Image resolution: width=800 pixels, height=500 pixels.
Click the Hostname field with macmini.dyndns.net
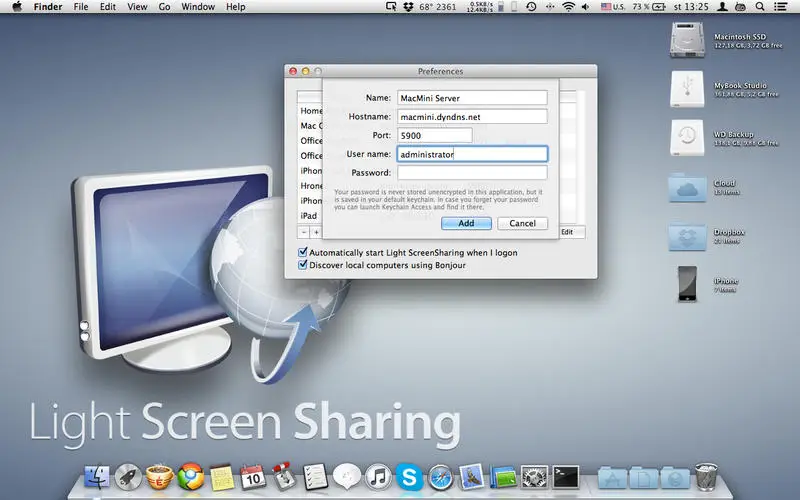point(472,116)
